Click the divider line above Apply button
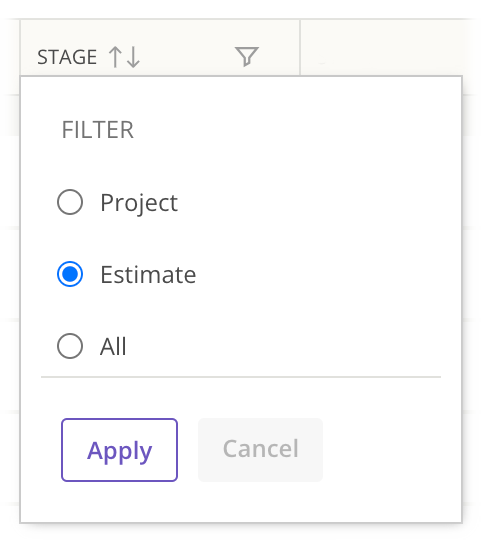Viewport: 481px width, 542px height. [241, 377]
